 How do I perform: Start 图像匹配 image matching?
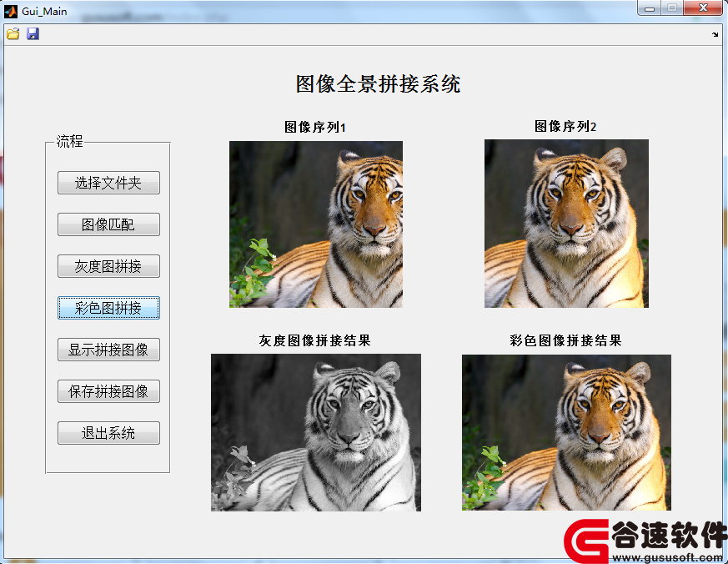(108, 224)
